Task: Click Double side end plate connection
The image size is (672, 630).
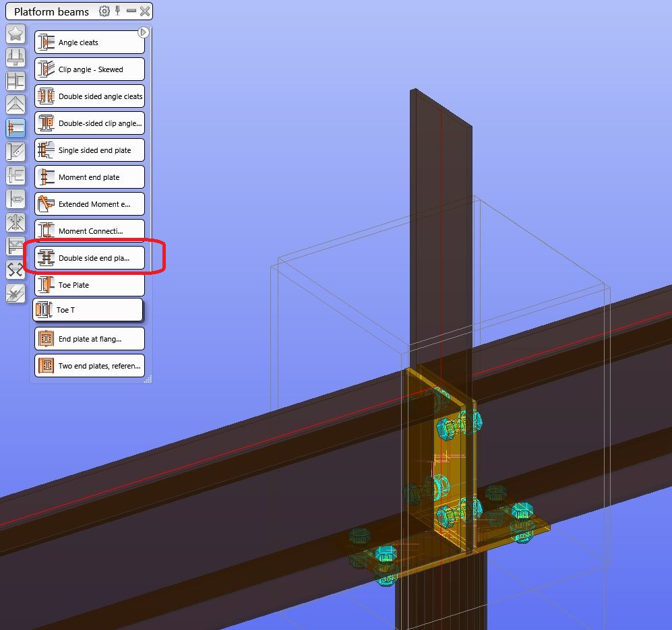Action: click(90, 258)
